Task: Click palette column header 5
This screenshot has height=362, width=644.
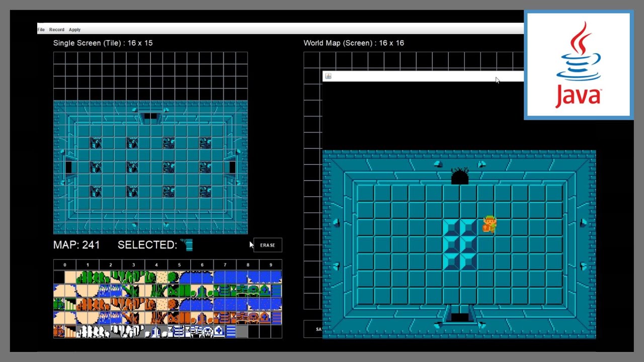Action: click(179, 265)
